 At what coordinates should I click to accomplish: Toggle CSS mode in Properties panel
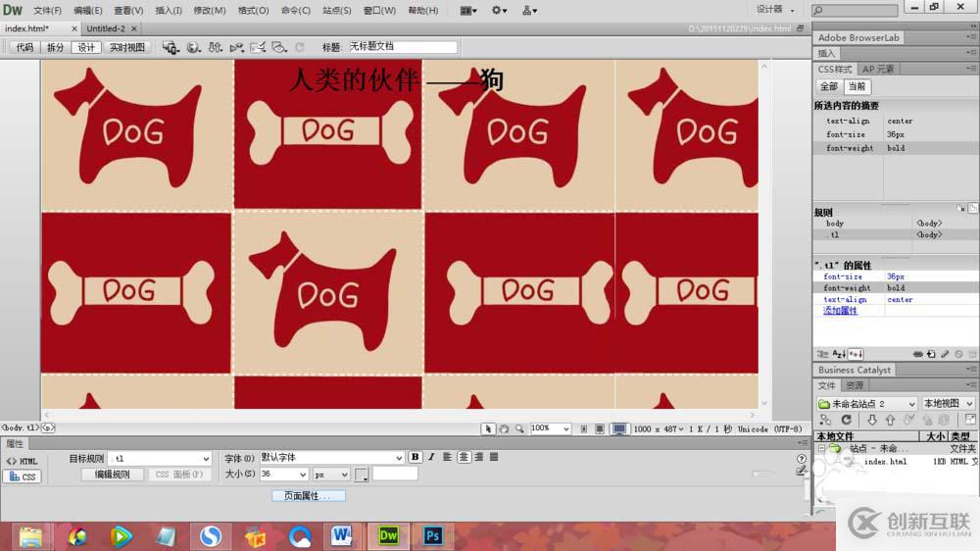click(22, 476)
